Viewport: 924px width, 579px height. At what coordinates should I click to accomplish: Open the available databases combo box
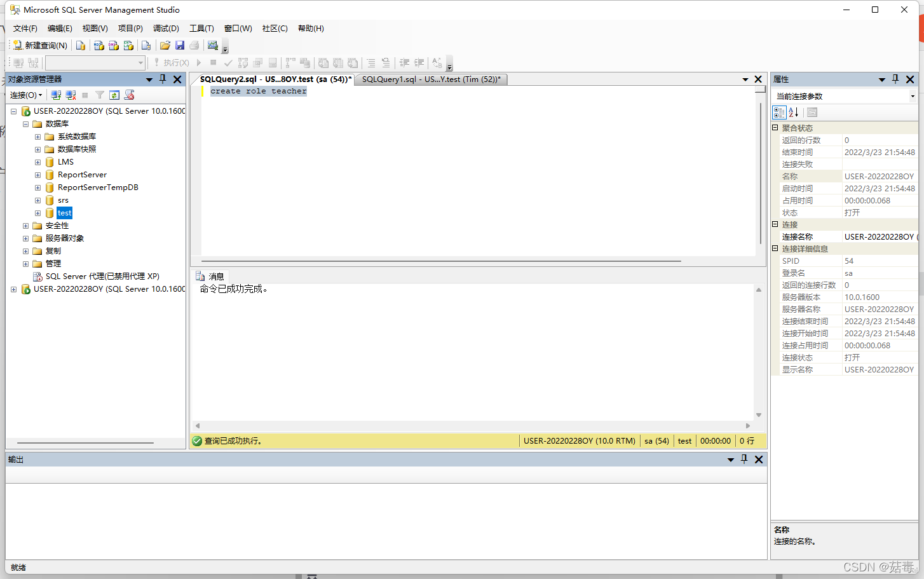click(95, 63)
